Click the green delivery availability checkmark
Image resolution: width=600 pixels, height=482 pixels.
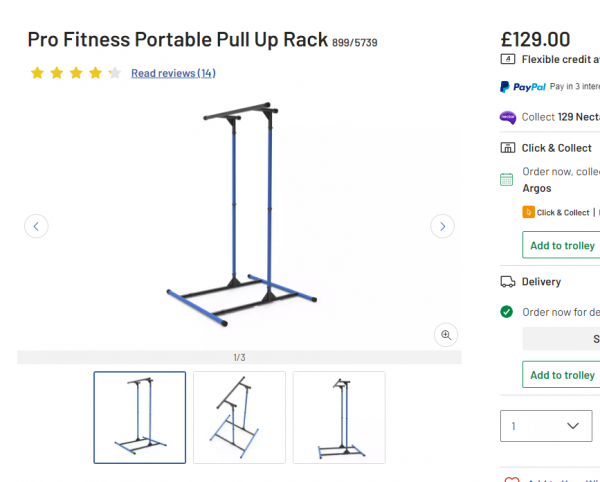507,312
